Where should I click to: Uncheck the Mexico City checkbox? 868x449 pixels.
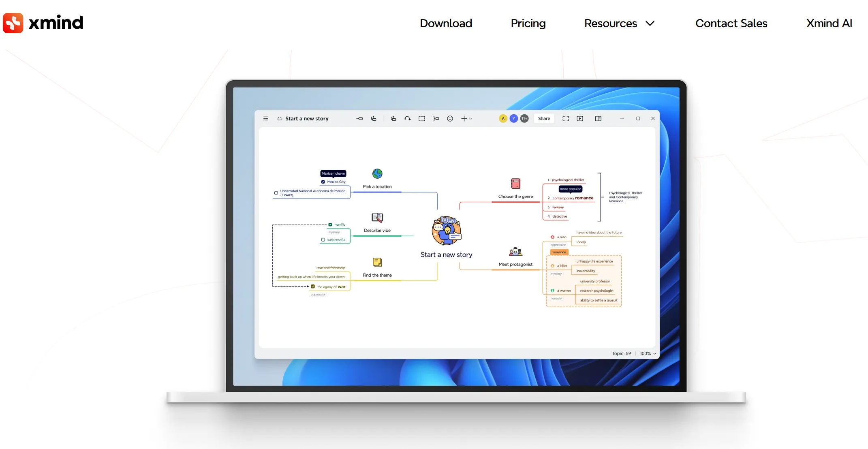click(x=323, y=182)
